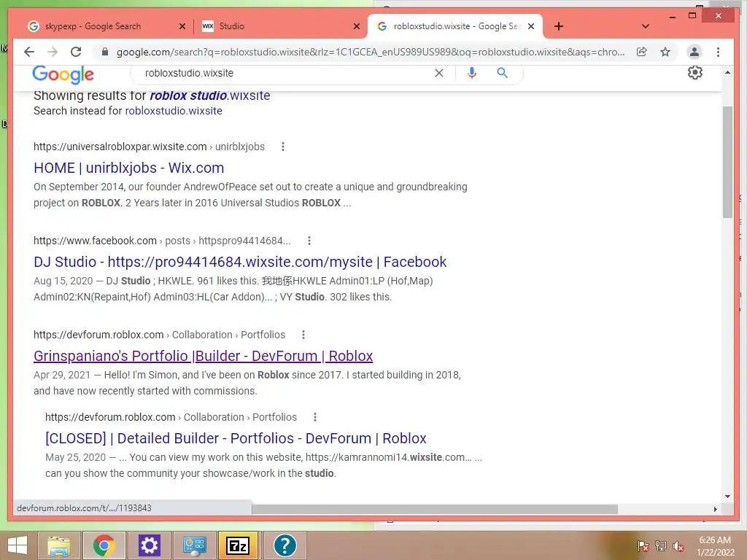Click the scroll up arrow
Image resolution: width=747 pixels, height=560 pixels.
pyautogui.click(x=727, y=72)
